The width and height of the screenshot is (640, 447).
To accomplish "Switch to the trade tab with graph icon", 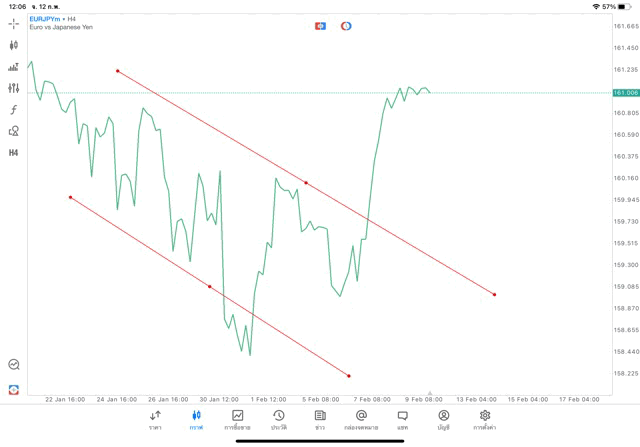I will coord(237,420).
